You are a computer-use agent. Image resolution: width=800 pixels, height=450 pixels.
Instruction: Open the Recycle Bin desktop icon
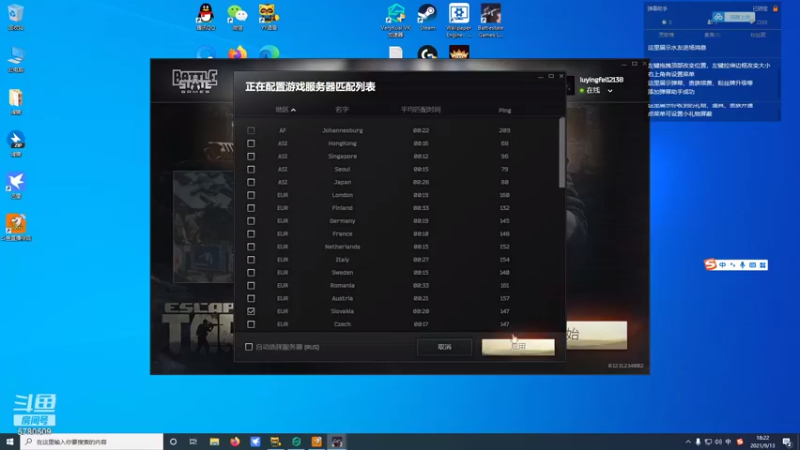tap(16, 17)
